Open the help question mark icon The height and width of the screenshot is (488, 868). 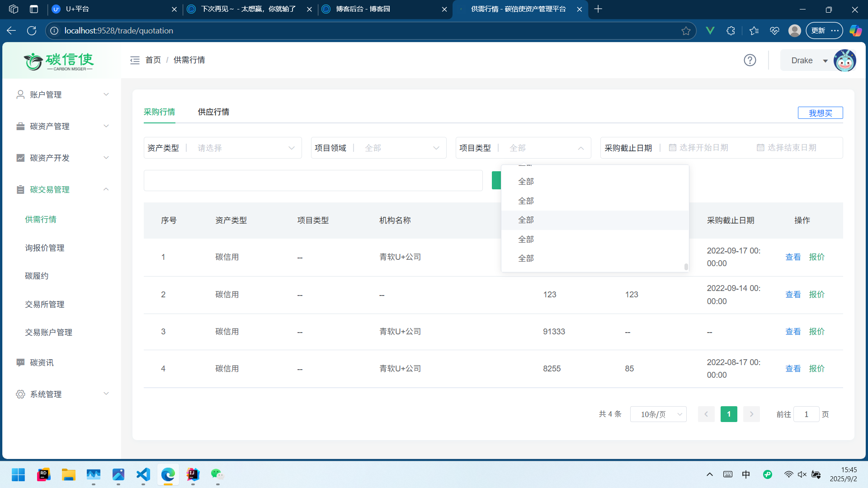coord(750,60)
